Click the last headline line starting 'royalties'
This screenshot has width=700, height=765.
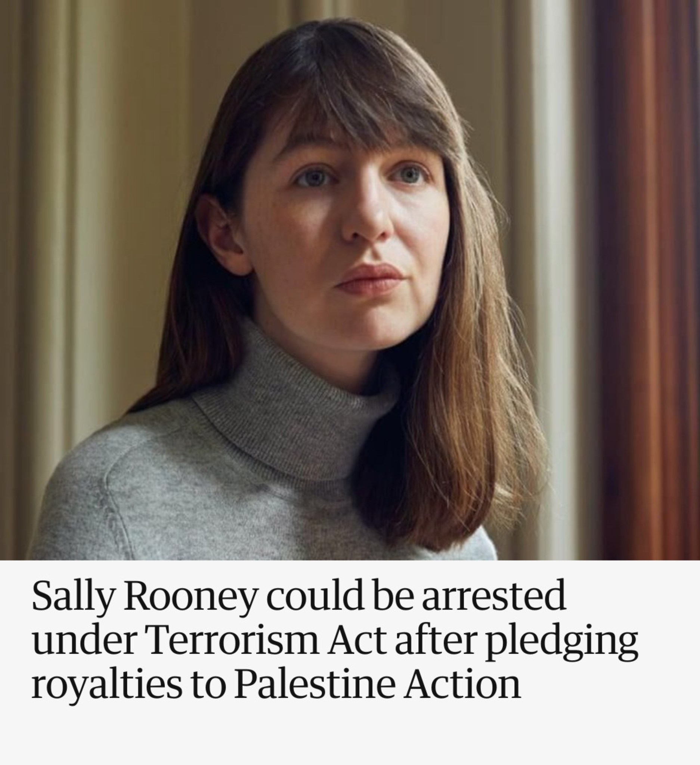pos(276,686)
